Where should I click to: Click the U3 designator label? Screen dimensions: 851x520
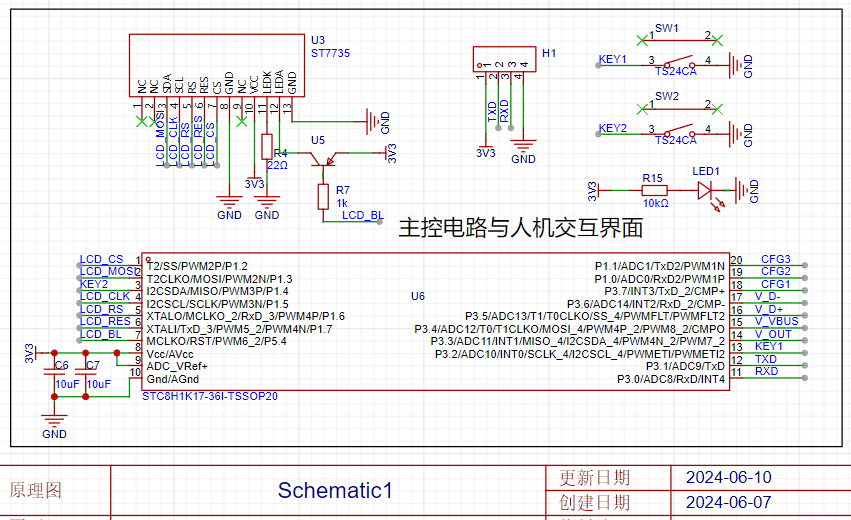click(317, 40)
